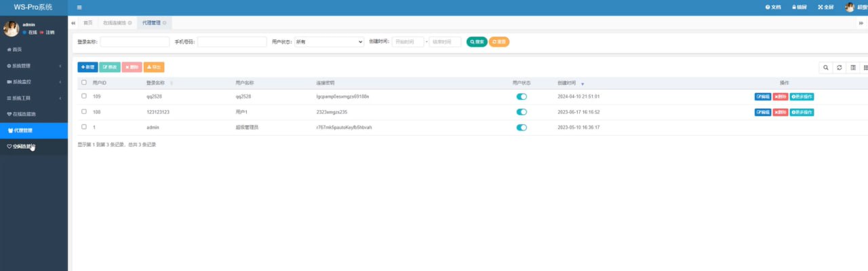Toggle card view icon in table toolbar
This screenshot has height=271, width=868.
tap(852, 67)
